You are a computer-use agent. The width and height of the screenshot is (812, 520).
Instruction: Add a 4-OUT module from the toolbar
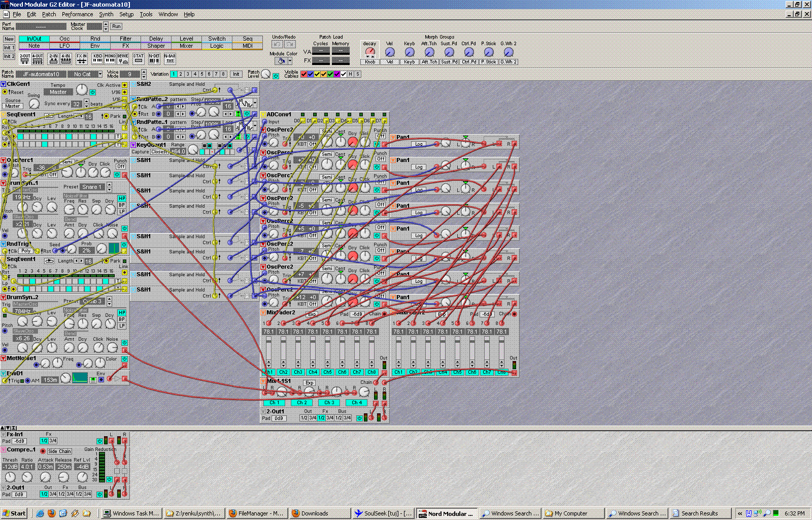click(38, 59)
